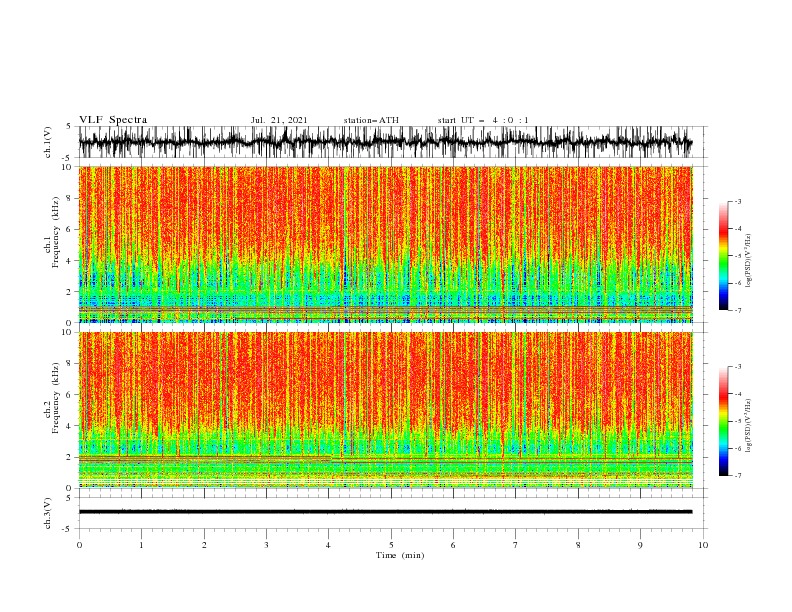Select the "start UT = 4 :0 :1" text
The width and height of the screenshot is (792, 612).
483,120
